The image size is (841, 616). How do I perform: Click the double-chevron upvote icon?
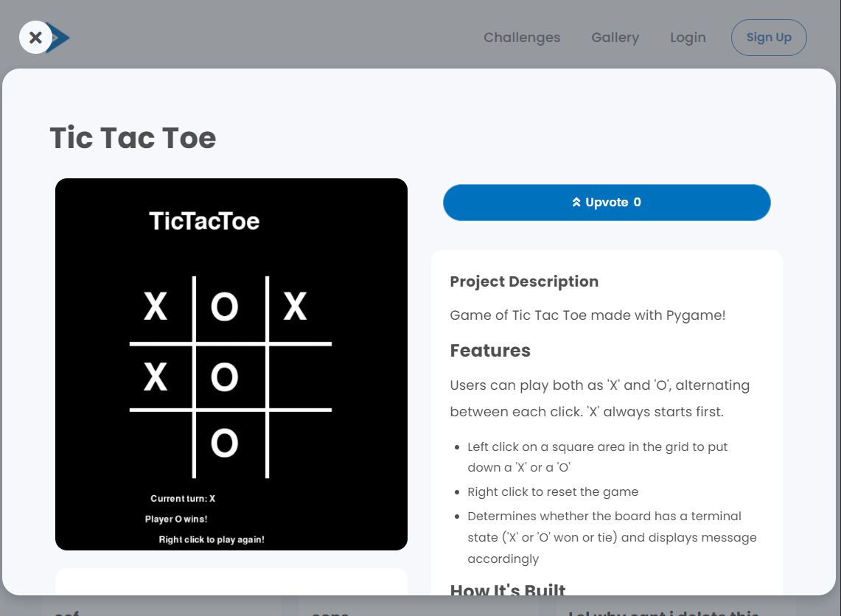576,202
